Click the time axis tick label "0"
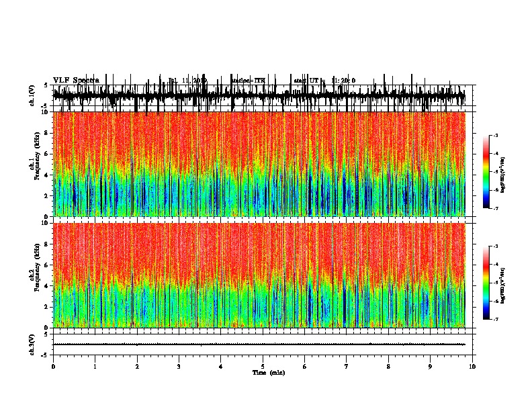 point(53,366)
